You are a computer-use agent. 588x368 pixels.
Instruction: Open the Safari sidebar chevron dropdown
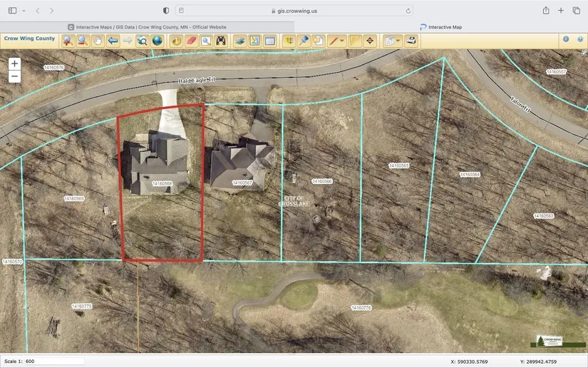(x=24, y=11)
